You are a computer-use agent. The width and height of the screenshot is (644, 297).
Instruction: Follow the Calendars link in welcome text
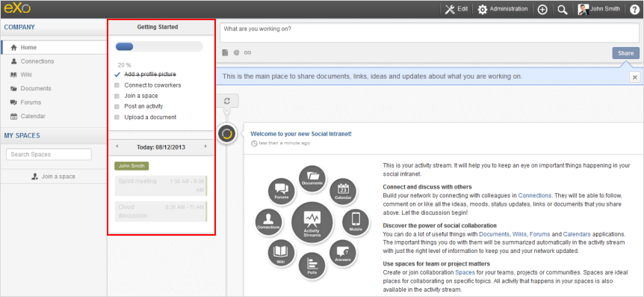click(x=576, y=234)
